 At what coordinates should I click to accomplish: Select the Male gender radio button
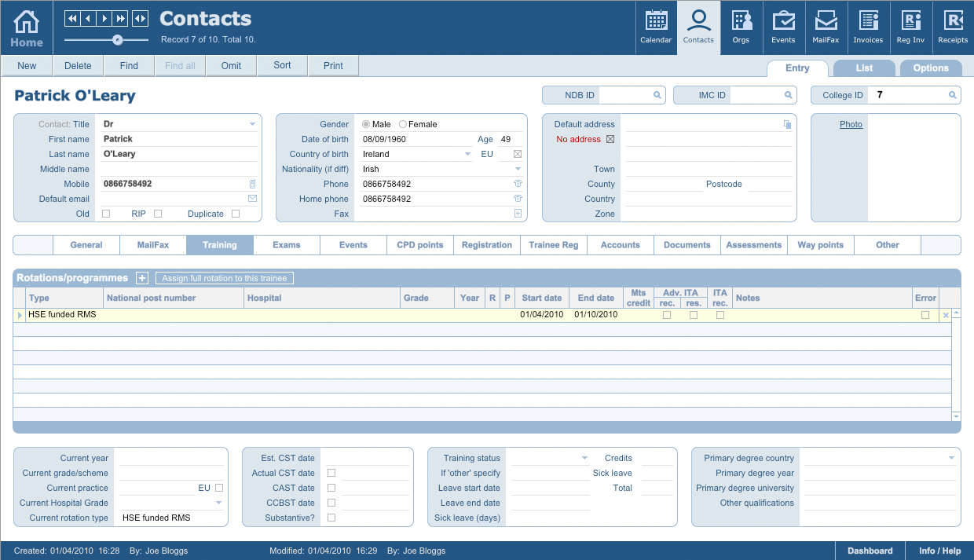[x=366, y=124]
